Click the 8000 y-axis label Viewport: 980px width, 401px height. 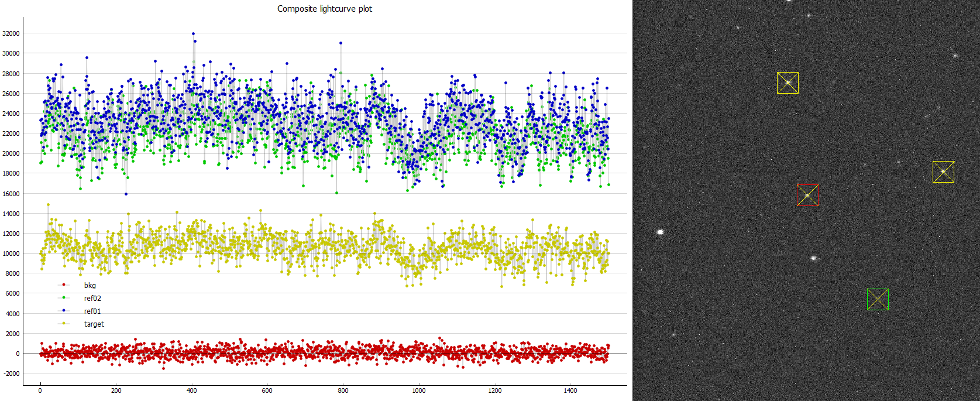13,273
